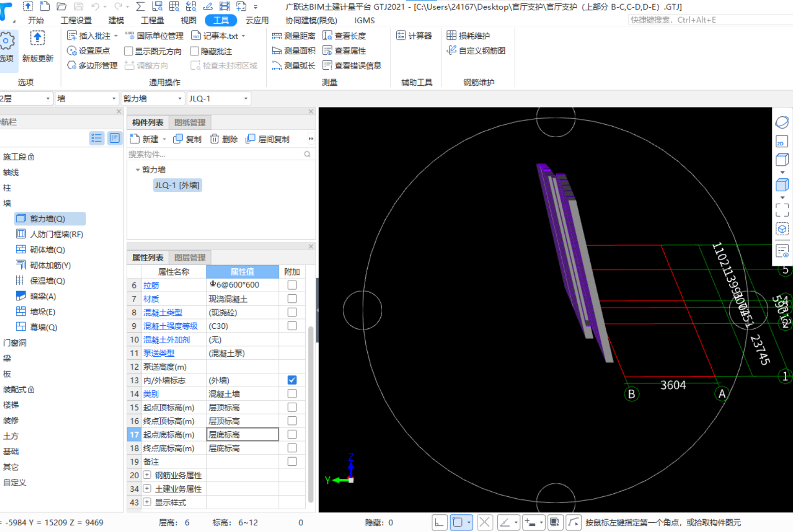Switch to 图纸管理 tab

tap(190, 123)
